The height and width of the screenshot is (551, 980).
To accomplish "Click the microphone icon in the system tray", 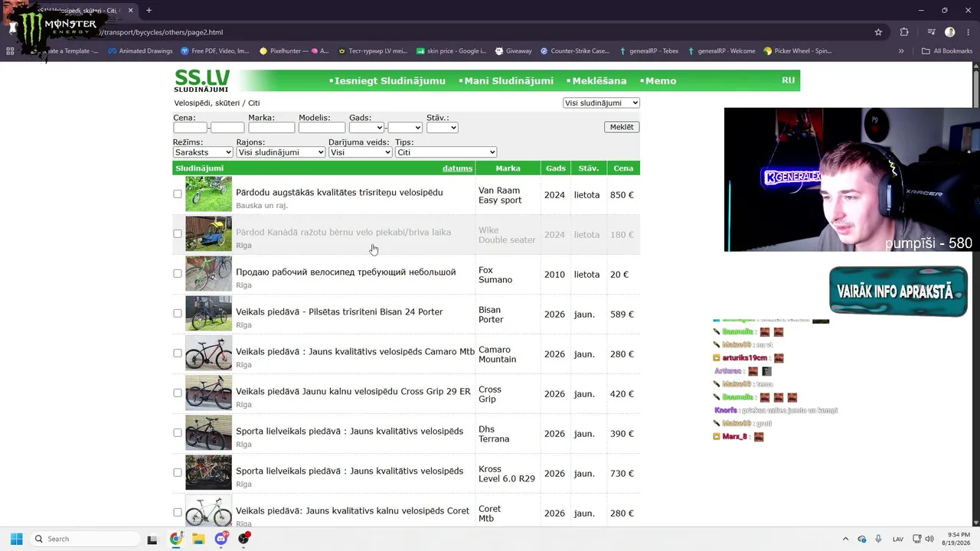I will (879, 539).
